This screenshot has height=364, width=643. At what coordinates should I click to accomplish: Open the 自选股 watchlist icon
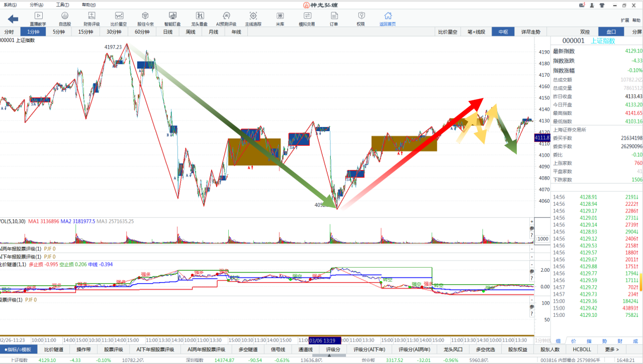(x=65, y=19)
